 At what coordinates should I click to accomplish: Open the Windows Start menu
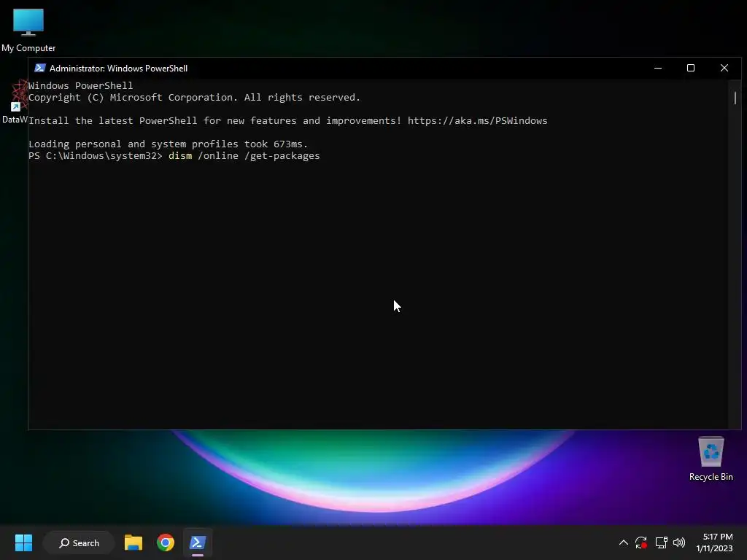coord(23,542)
